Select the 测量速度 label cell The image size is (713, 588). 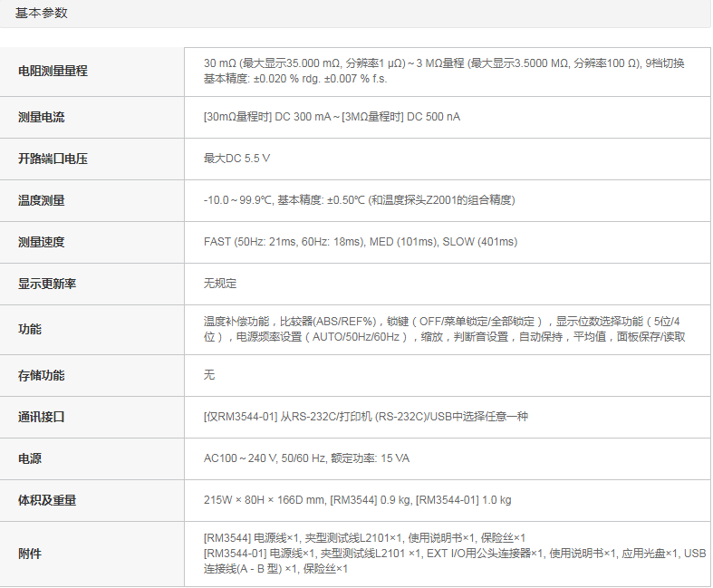[x=42, y=242]
